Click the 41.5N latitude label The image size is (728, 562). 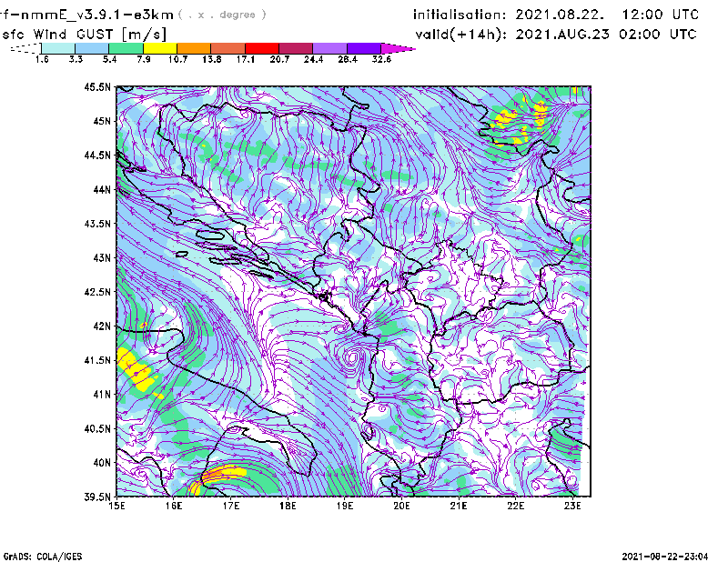97,360
